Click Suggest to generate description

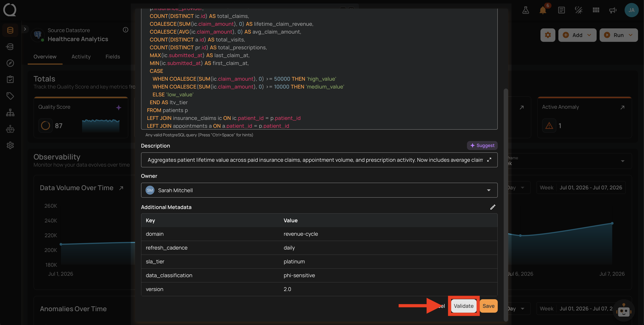(482, 146)
